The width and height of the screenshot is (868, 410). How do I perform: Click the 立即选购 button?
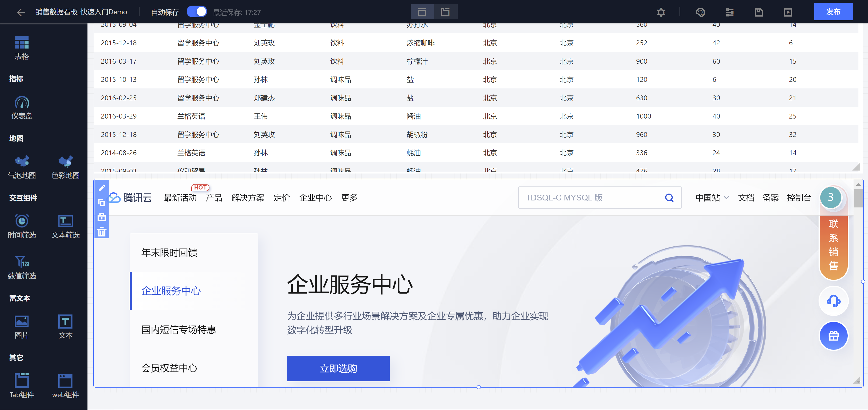pyautogui.click(x=338, y=368)
